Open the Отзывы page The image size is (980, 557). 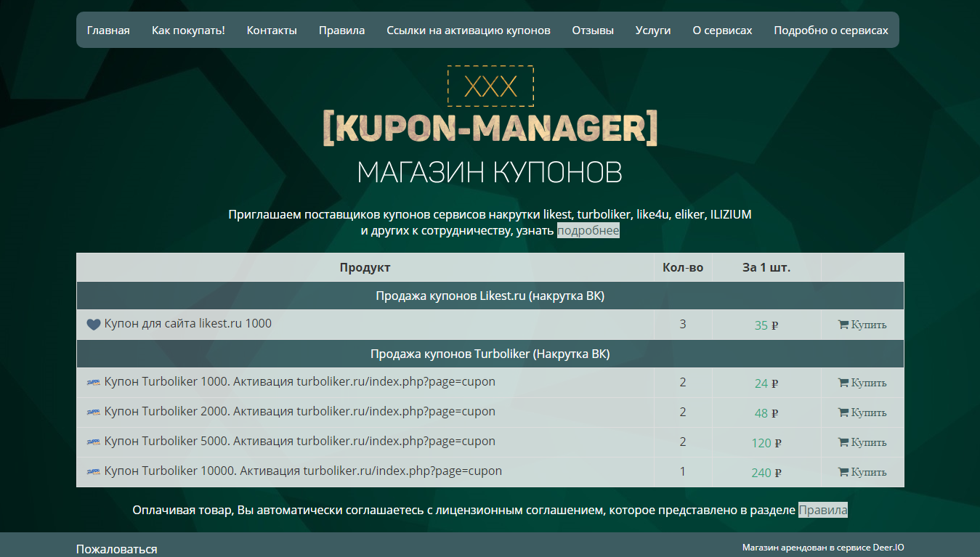(593, 30)
